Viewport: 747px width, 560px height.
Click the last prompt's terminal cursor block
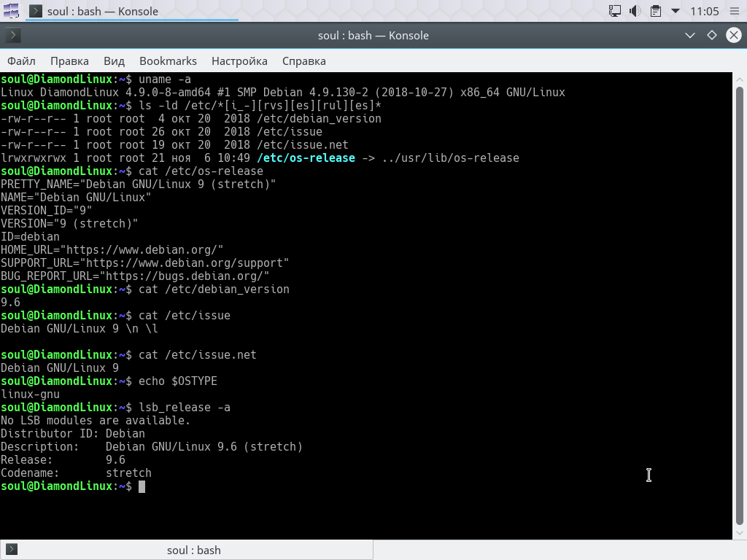tap(142, 486)
